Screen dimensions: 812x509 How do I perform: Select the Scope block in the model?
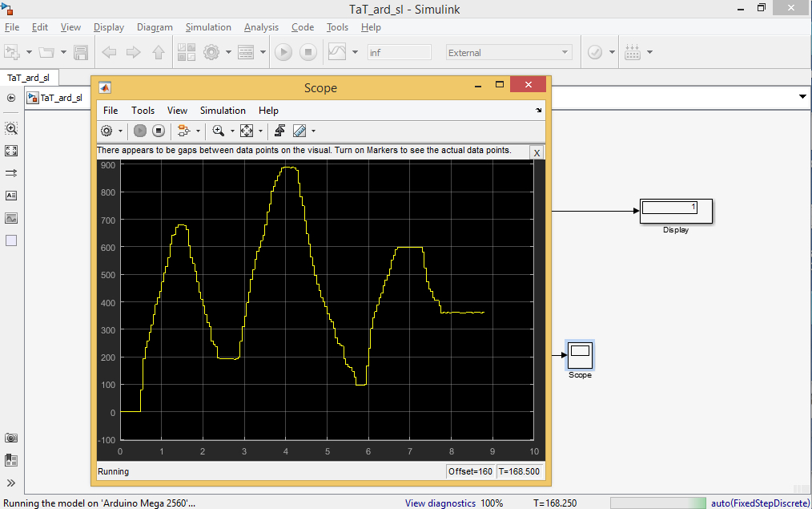(580, 355)
